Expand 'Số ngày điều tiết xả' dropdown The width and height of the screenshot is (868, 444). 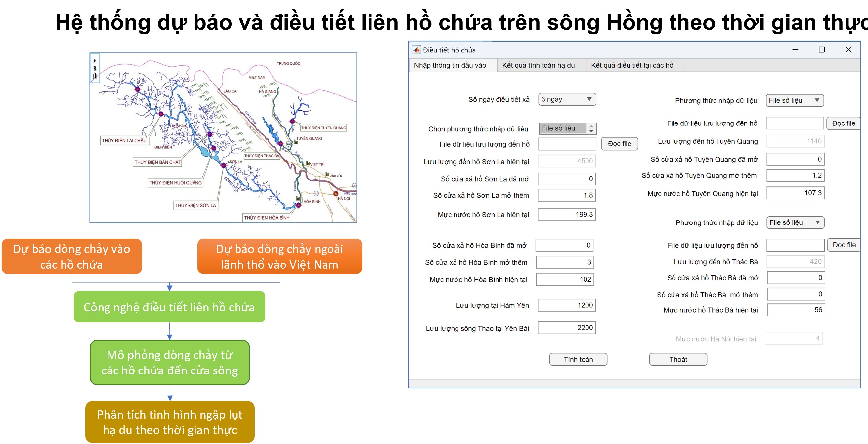[567, 99]
